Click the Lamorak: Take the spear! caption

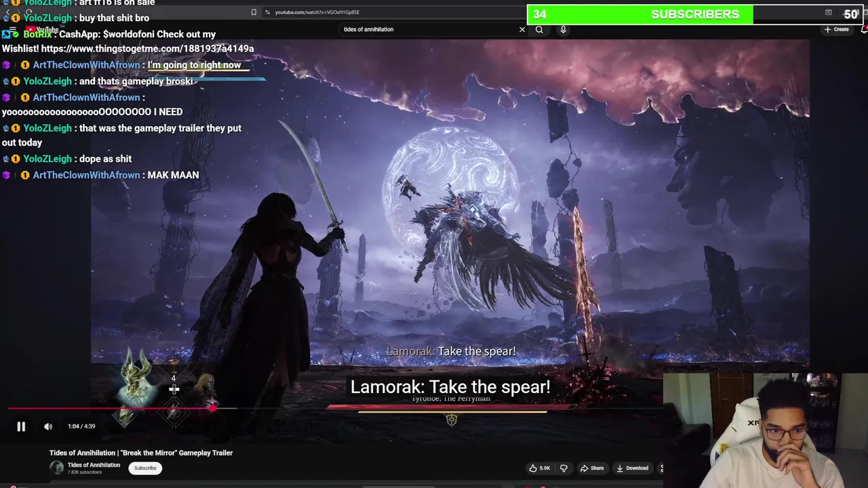[450, 387]
